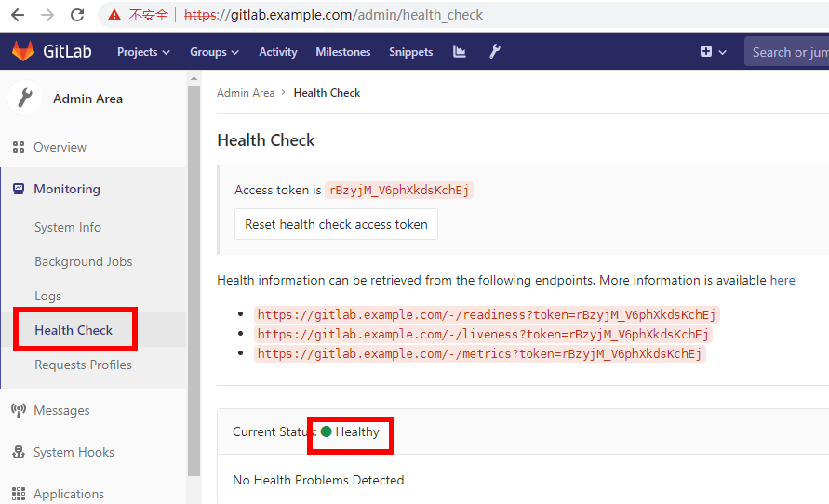Click the Health Check page heading
This screenshot has width=829, height=504.
click(x=266, y=140)
